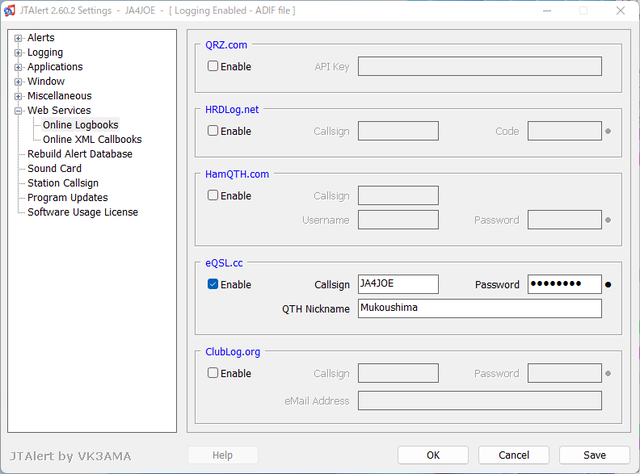
Task: Click the Cancel button
Action: pyautogui.click(x=514, y=455)
